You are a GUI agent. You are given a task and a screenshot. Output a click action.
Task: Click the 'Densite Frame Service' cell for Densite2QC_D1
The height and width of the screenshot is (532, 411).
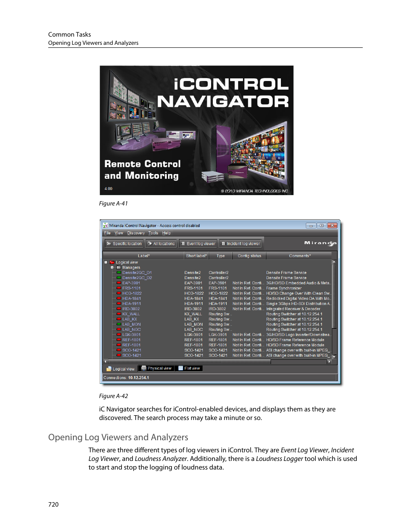coord(286,273)
